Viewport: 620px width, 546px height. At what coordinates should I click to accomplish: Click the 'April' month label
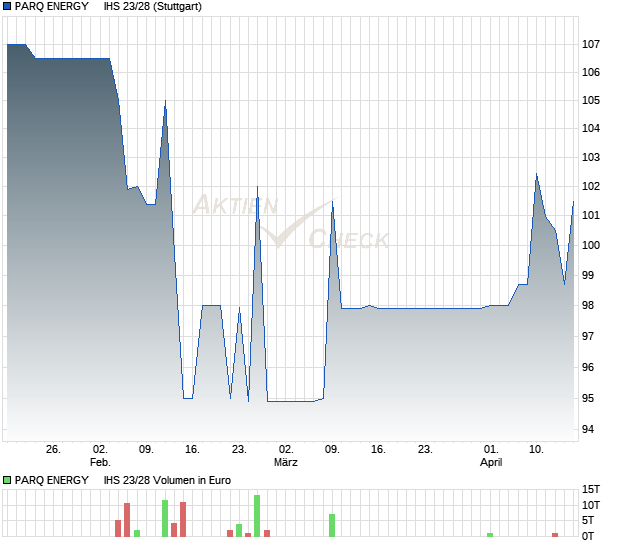pos(491,462)
